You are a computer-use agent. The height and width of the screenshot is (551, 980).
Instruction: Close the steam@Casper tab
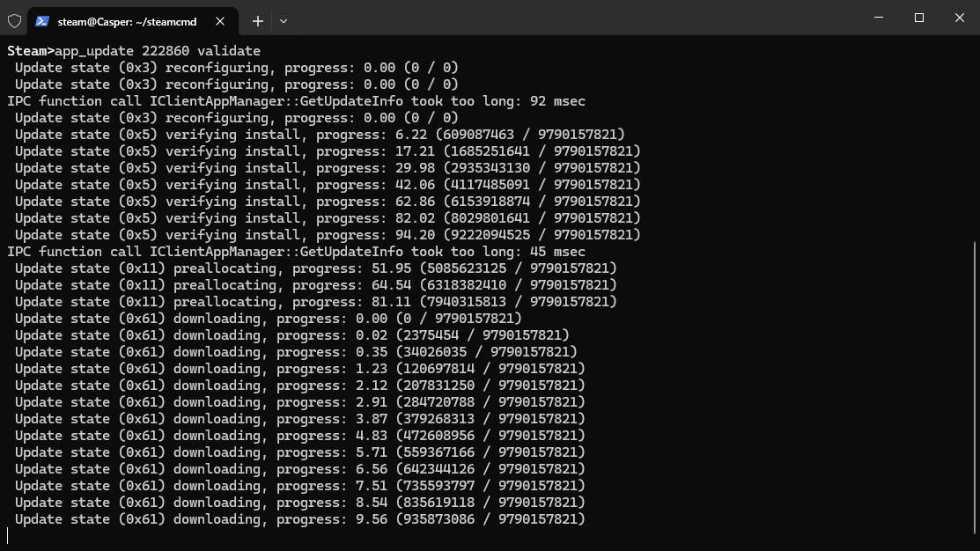220,21
